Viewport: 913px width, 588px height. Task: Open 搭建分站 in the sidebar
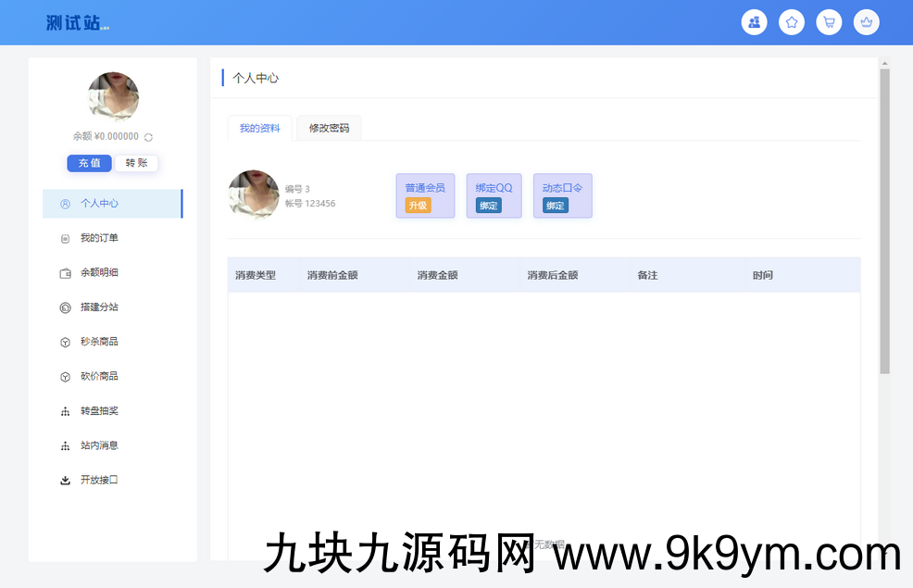(99, 307)
